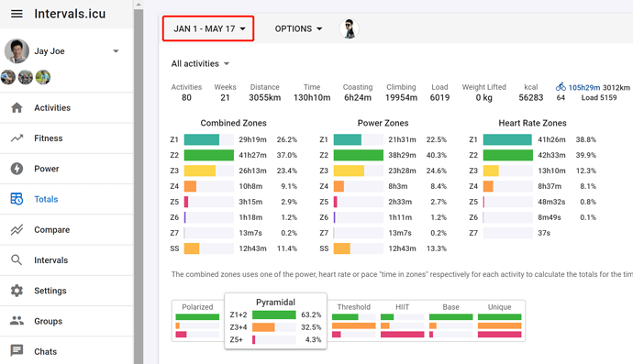The width and height of the screenshot is (633, 364).
Task: Click the Load value 6019
Action: pos(439,98)
